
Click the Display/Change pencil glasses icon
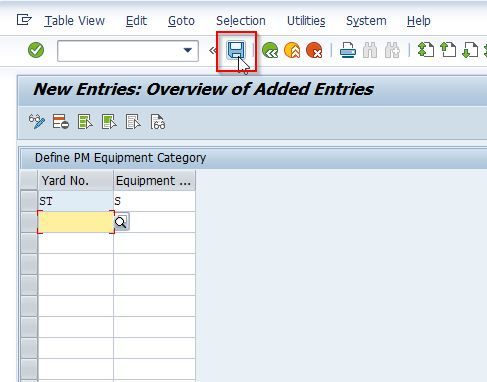(37, 122)
